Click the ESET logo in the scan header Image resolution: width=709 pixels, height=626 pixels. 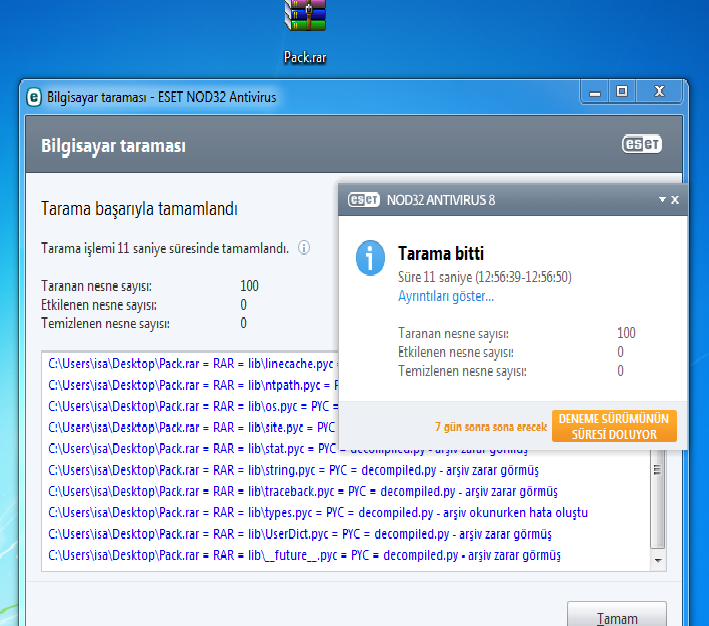(x=642, y=144)
